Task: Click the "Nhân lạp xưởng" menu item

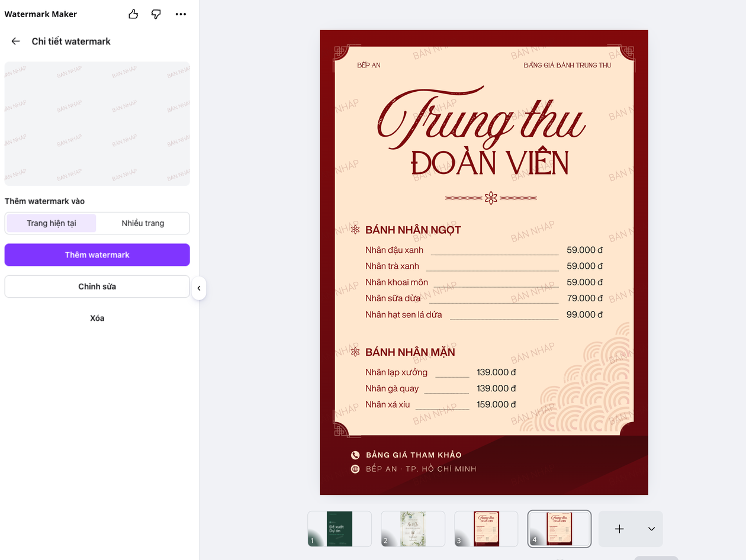Action: pyautogui.click(x=396, y=372)
